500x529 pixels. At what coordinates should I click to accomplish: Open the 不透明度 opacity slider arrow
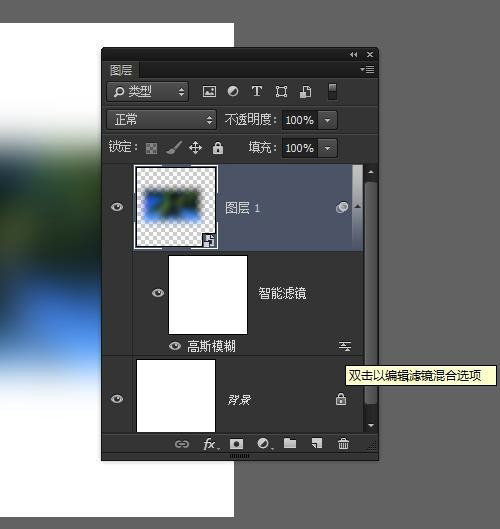pyautogui.click(x=327, y=120)
